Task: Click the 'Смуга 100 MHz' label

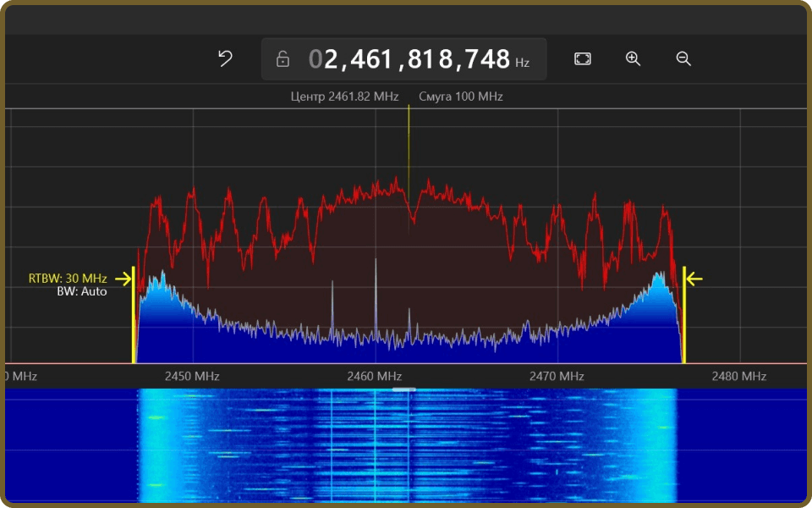Action: (x=461, y=97)
